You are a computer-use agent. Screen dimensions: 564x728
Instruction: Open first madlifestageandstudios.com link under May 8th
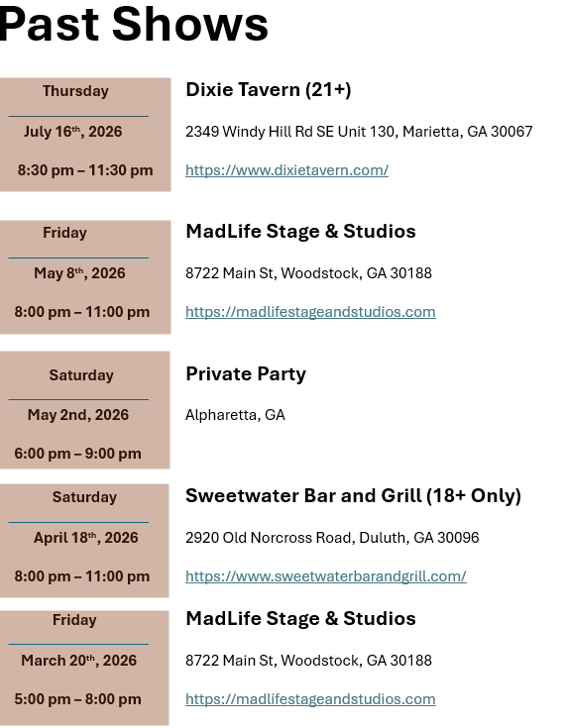tap(310, 312)
